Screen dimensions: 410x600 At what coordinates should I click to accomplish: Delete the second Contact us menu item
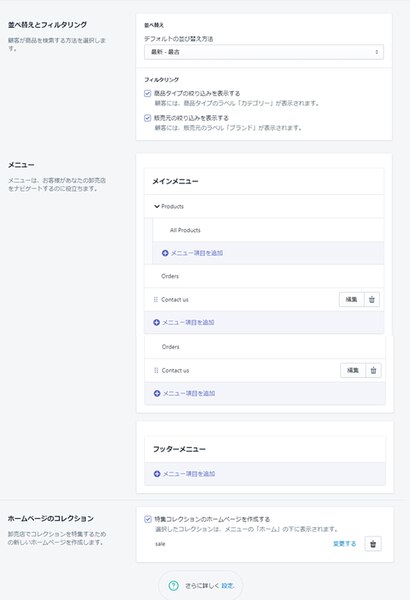pyautogui.click(x=373, y=370)
